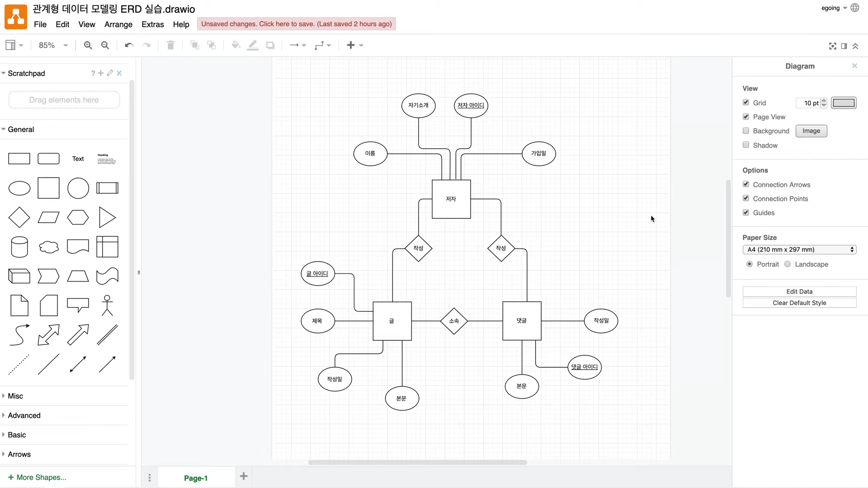868x488 pixels.
Task: Select the Delete tool in the toolbar
Action: pos(170,45)
